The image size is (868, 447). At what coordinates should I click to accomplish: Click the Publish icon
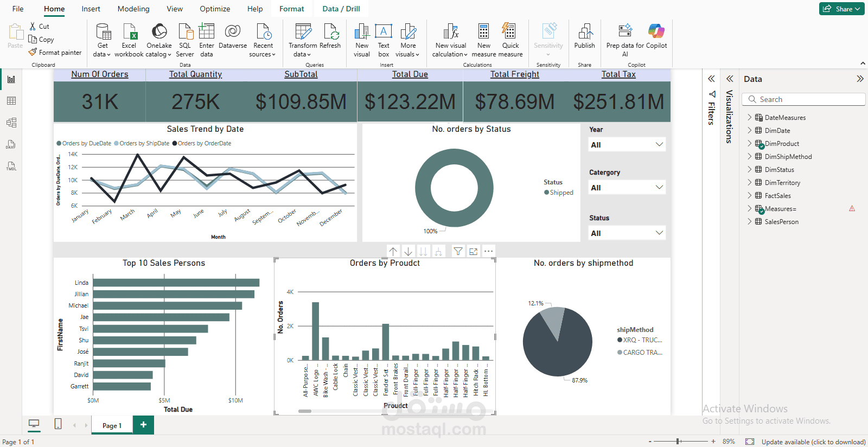[x=584, y=33]
